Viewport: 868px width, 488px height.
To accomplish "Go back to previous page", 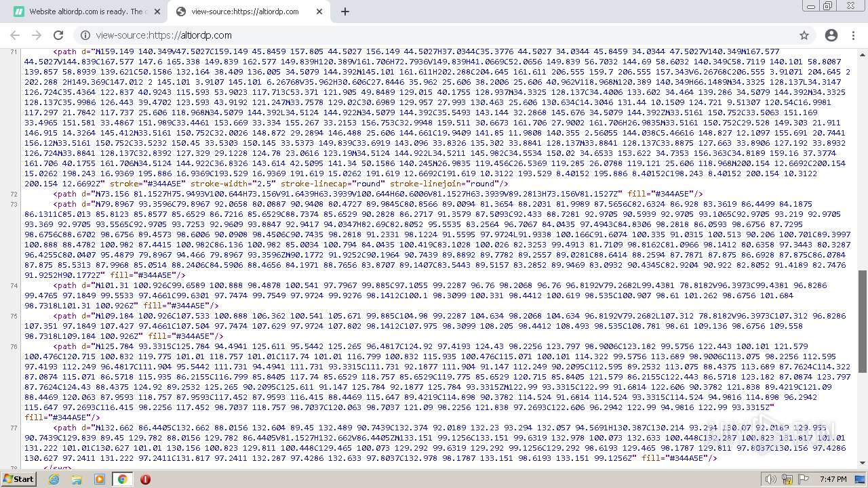I will 15,35.
